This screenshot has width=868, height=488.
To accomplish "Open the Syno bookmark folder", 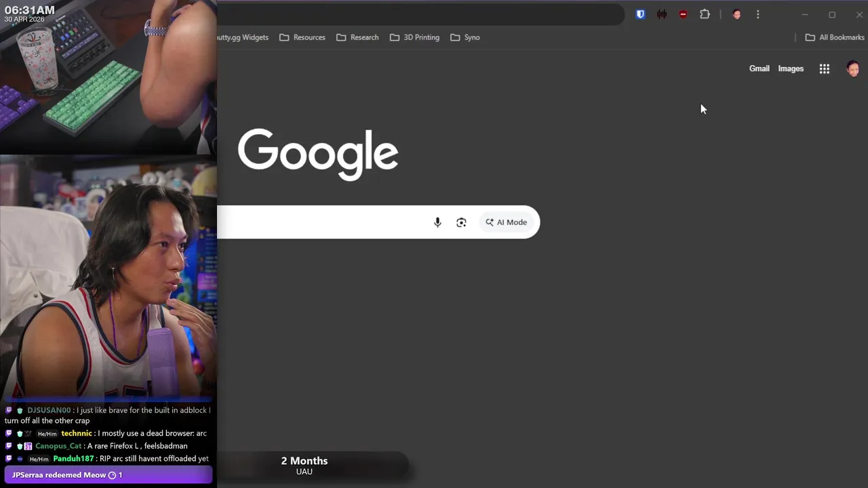I will click(x=465, y=37).
